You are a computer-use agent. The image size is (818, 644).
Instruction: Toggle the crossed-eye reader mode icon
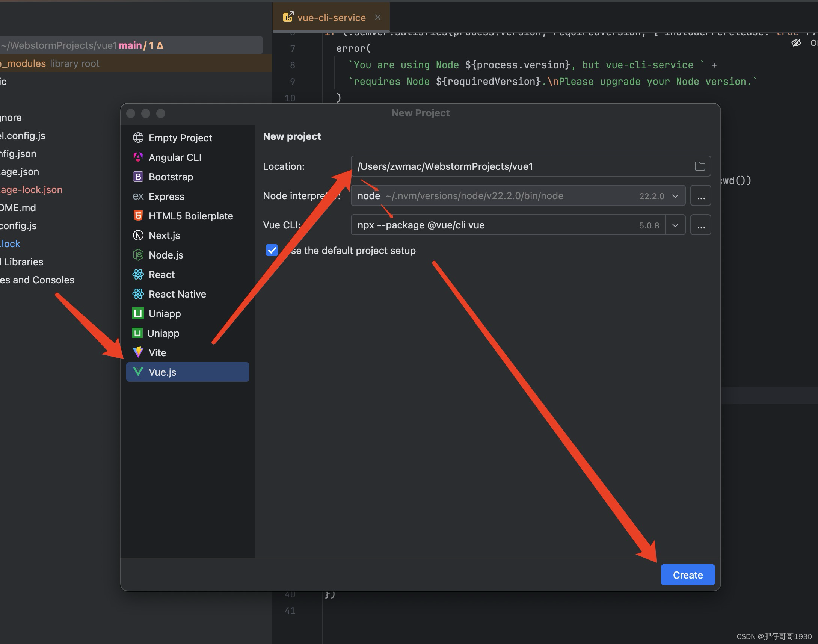pos(796,43)
